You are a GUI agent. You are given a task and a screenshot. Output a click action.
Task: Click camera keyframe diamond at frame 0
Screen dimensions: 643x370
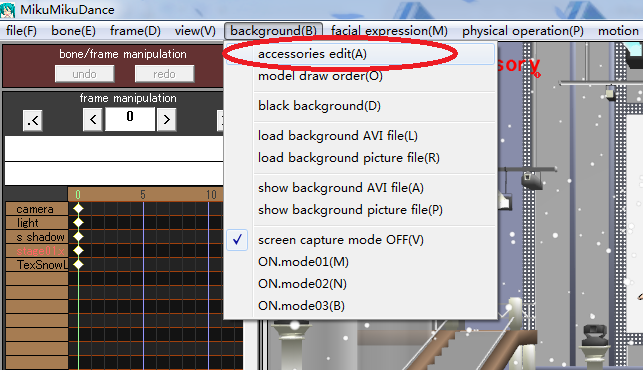coord(78,208)
